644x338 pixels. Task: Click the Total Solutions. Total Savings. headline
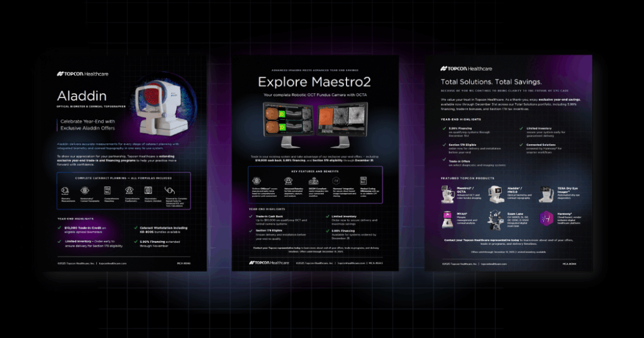pyautogui.click(x=491, y=82)
